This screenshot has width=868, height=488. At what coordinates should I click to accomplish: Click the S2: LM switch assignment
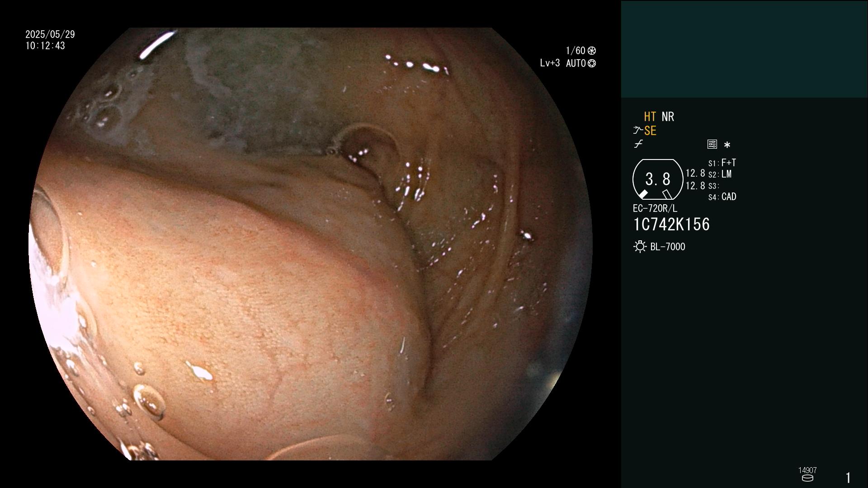[720, 174]
